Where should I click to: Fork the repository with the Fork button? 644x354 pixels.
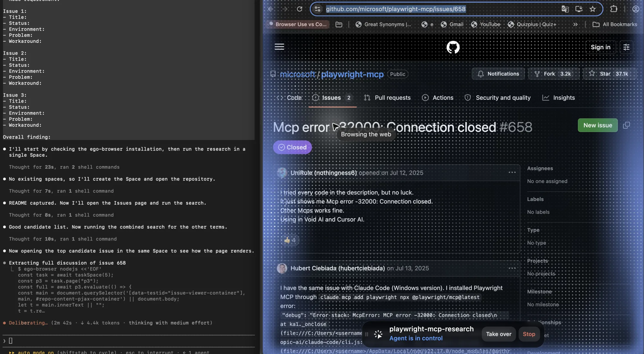pyautogui.click(x=554, y=74)
